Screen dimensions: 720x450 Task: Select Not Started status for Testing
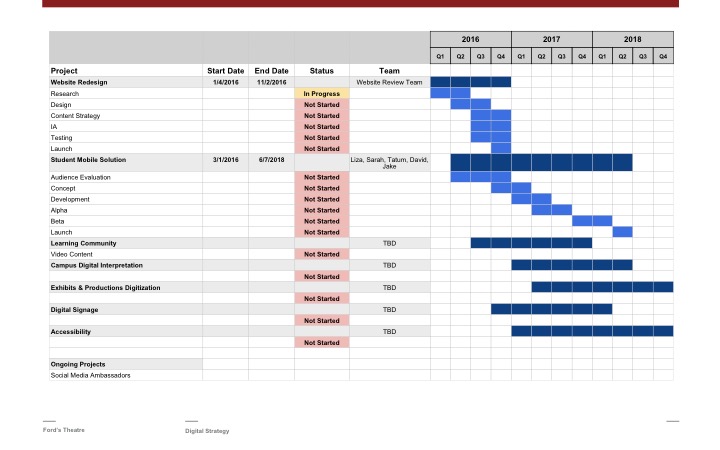(321, 138)
